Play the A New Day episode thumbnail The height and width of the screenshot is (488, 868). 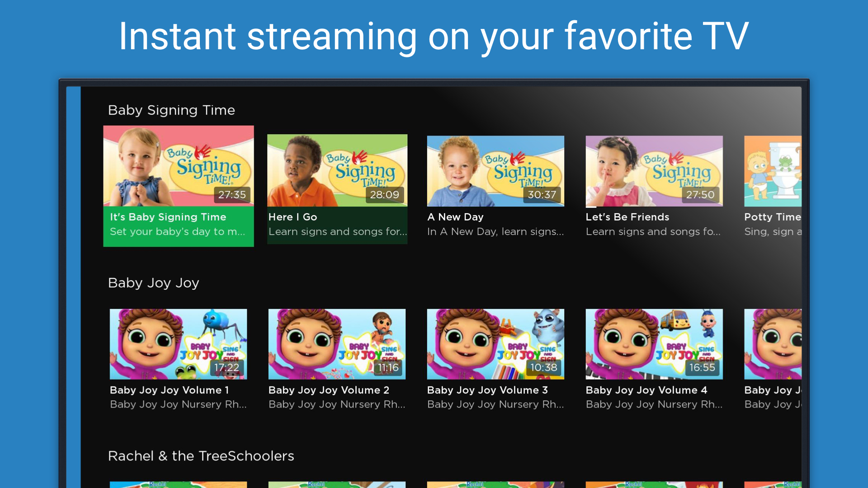[x=495, y=171]
